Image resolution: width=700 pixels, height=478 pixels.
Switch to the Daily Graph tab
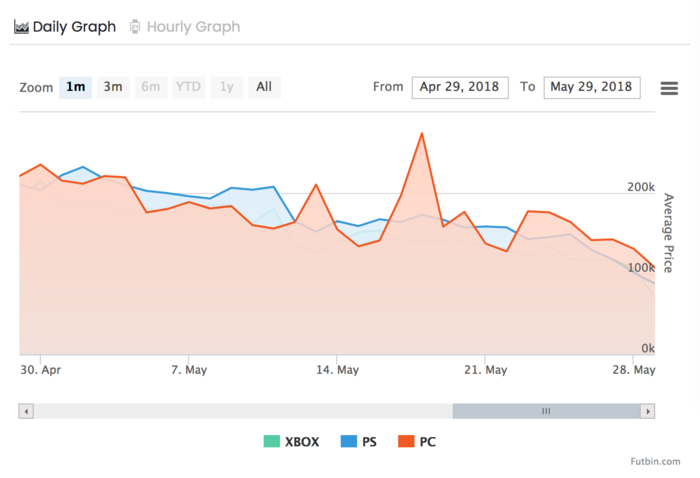pos(73,27)
